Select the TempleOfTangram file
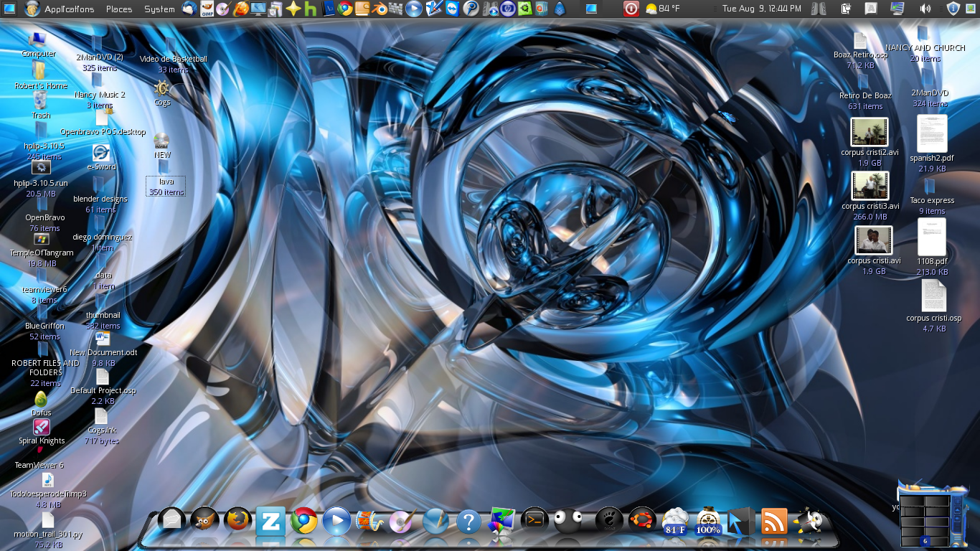This screenshot has height=551, width=980. tap(41, 250)
